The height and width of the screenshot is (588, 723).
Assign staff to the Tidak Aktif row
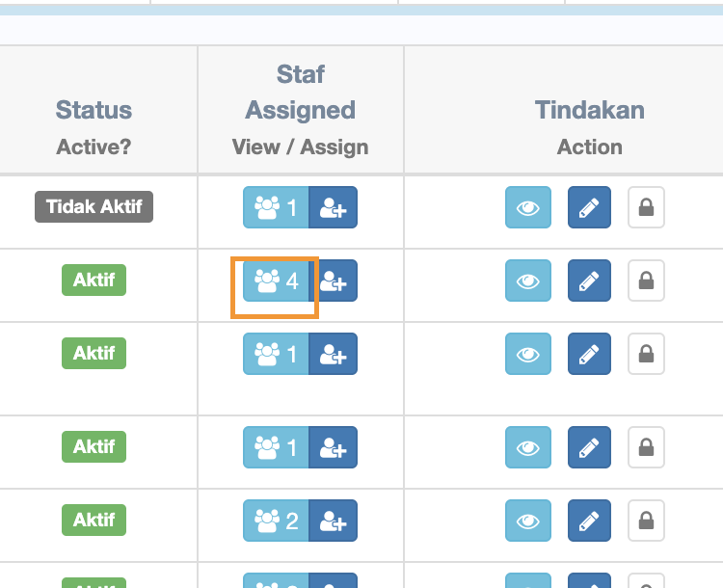333,207
